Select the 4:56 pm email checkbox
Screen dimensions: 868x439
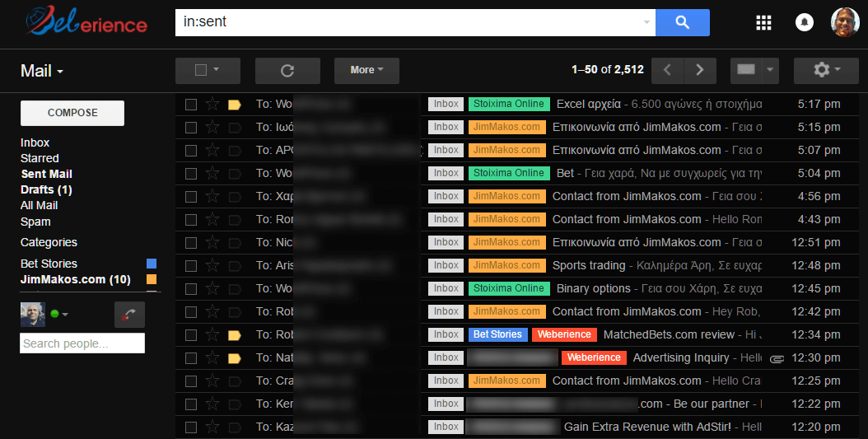[x=191, y=197]
